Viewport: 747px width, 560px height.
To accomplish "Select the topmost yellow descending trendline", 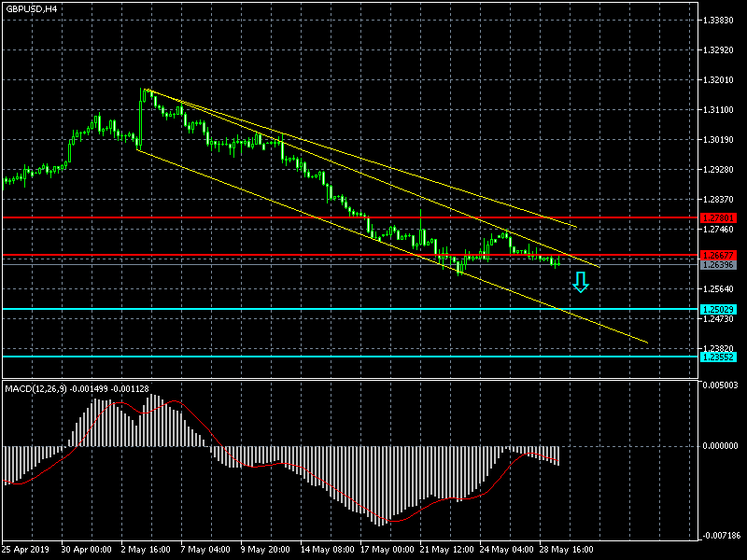I will point(373,159).
